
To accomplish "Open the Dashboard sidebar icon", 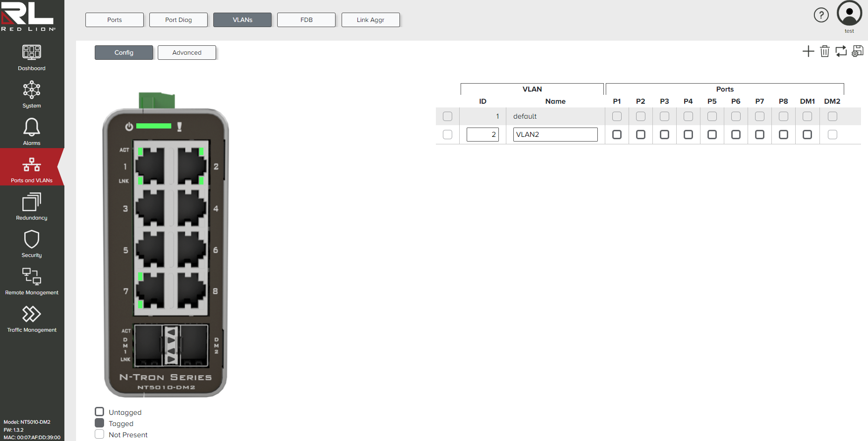I will point(32,52).
